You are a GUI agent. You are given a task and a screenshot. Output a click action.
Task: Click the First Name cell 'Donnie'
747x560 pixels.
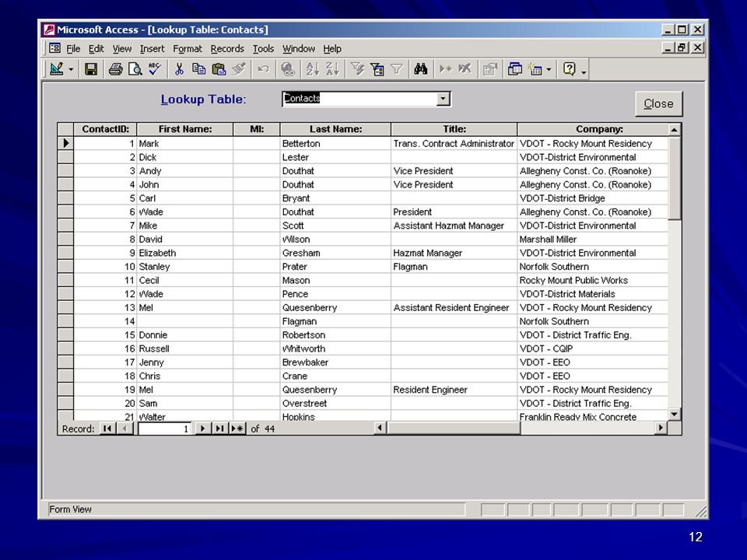(x=185, y=334)
